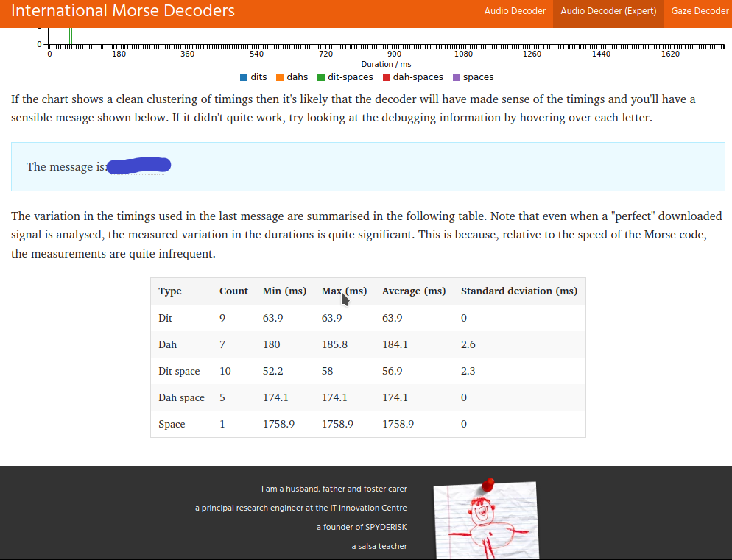Click the scribbled-out decoded message text

coord(139,166)
